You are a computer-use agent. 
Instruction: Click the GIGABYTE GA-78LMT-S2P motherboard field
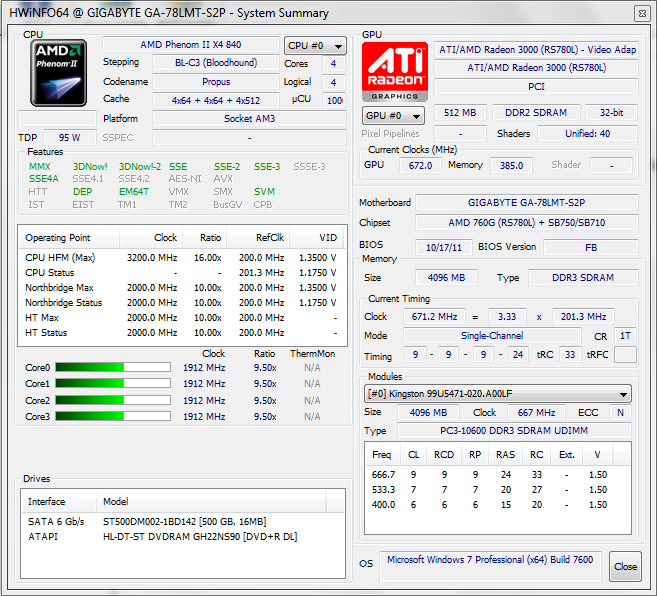click(527, 203)
